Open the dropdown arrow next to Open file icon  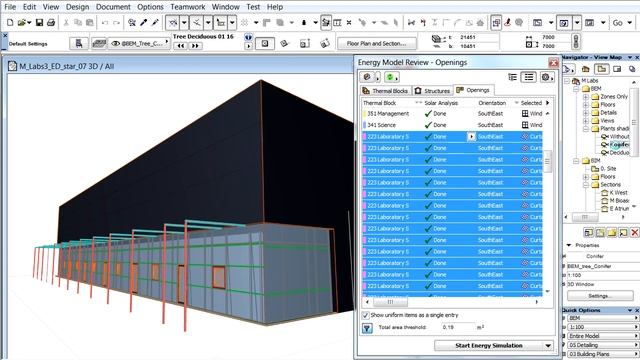click(x=29, y=23)
